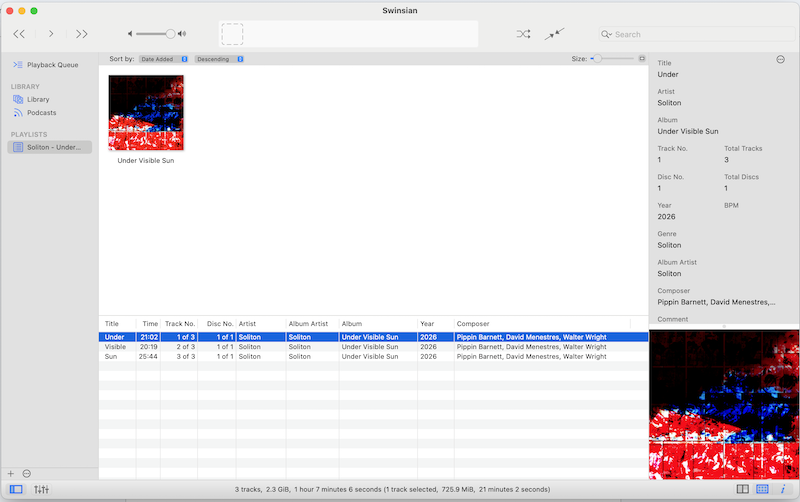Focus the Search field
The width and height of the screenshot is (800, 502).
697,34
